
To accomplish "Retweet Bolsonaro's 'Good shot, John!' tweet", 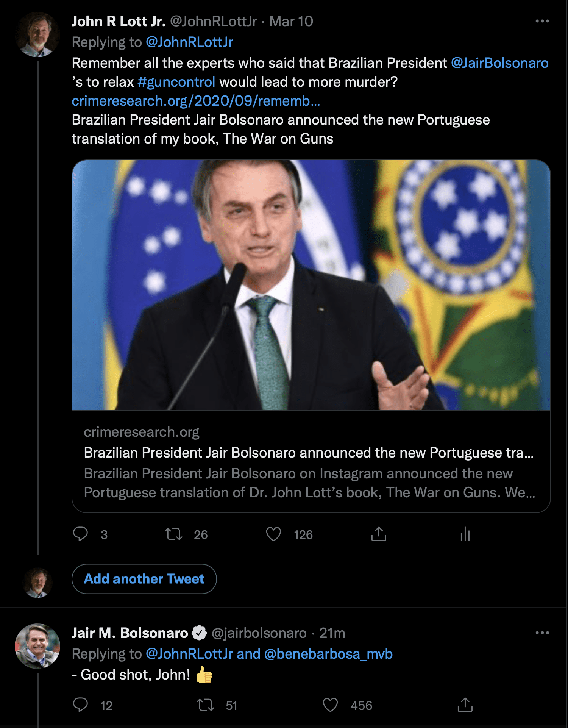I will click(206, 705).
